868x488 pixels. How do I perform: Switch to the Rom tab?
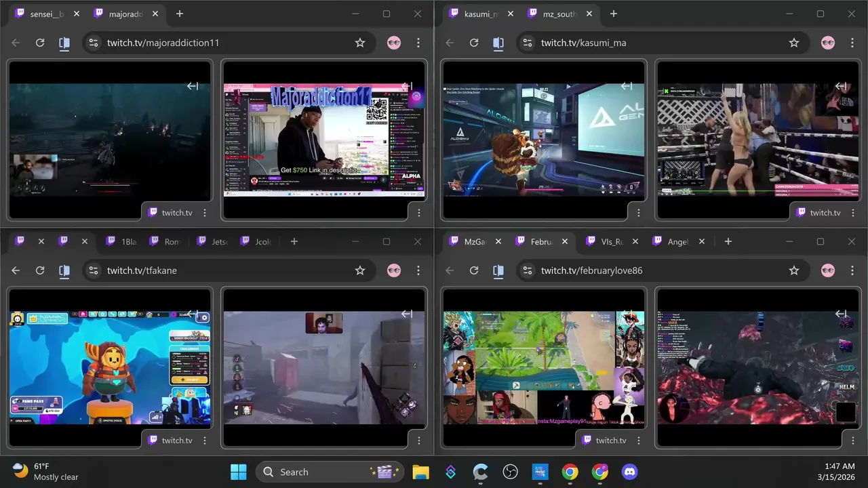click(165, 241)
